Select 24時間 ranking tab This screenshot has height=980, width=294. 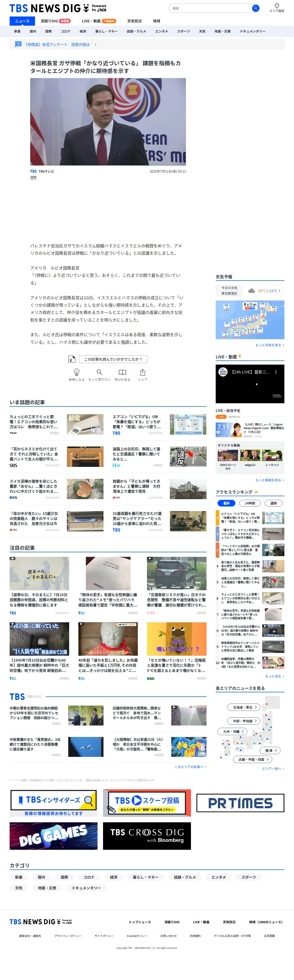250,503
